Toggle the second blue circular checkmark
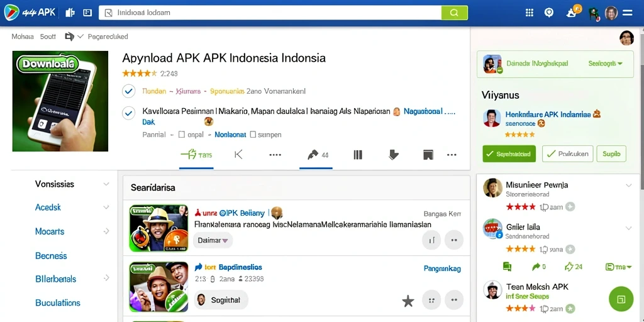Image resolution: width=644 pixels, height=322 pixels. tap(128, 113)
